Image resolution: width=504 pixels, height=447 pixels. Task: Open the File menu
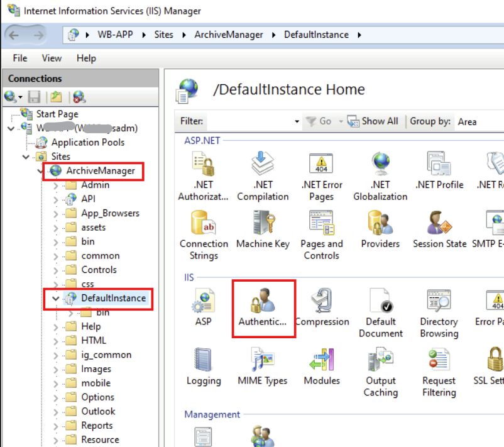[20, 58]
